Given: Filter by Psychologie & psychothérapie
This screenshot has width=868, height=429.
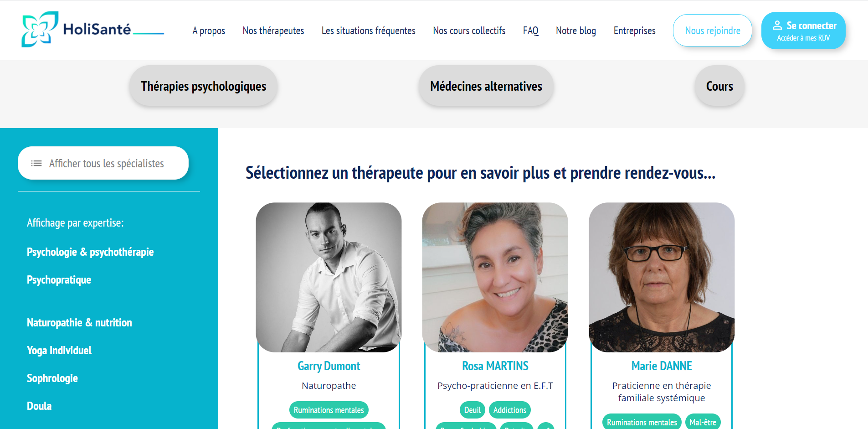Looking at the screenshot, I should coord(90,252).
